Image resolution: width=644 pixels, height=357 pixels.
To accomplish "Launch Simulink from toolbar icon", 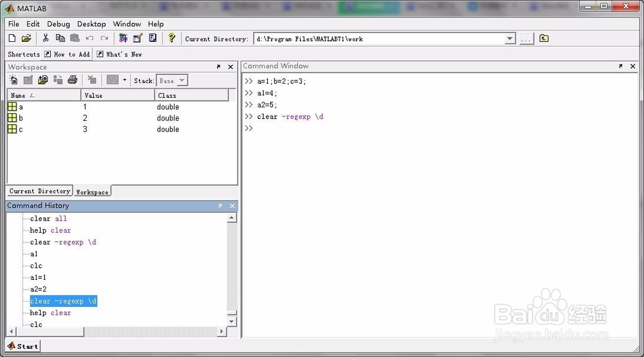I will 123,38.
